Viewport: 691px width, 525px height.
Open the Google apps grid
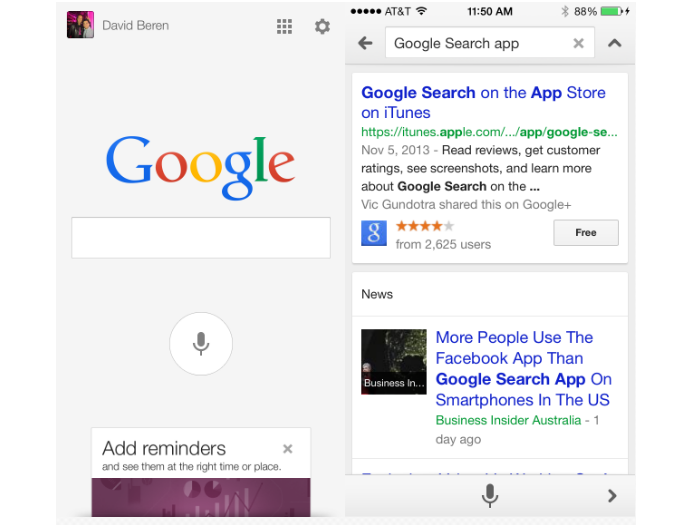[x=285, y=26]
